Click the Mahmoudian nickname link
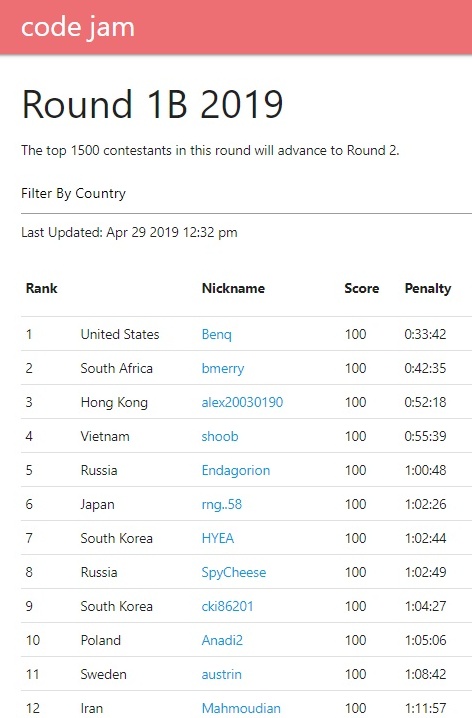 [x=241, y=708]
